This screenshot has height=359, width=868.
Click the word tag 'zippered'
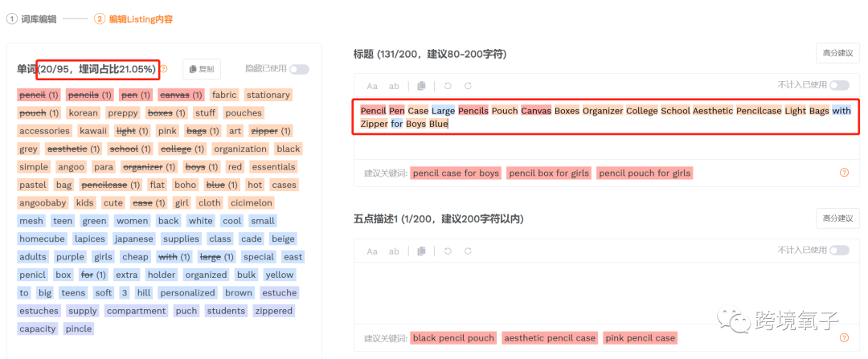click(274, 311)
